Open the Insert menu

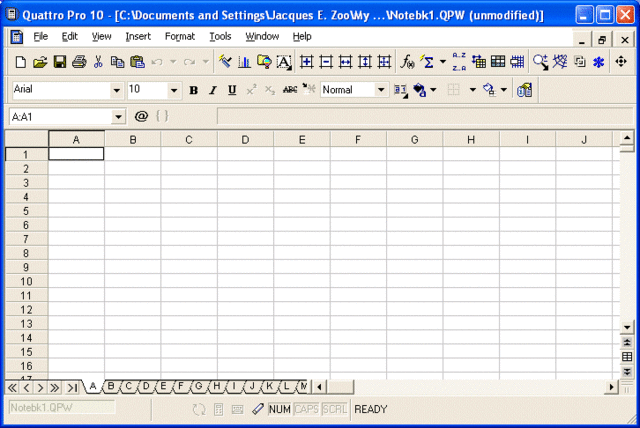click(138, 36)
